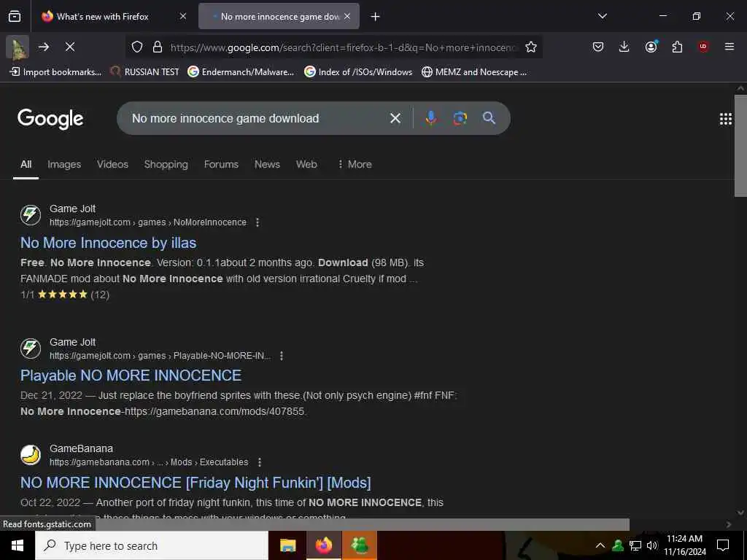The image size is (747, 560).
Task: Open the extensions puzzle icon
Action: tap(677, 47)
